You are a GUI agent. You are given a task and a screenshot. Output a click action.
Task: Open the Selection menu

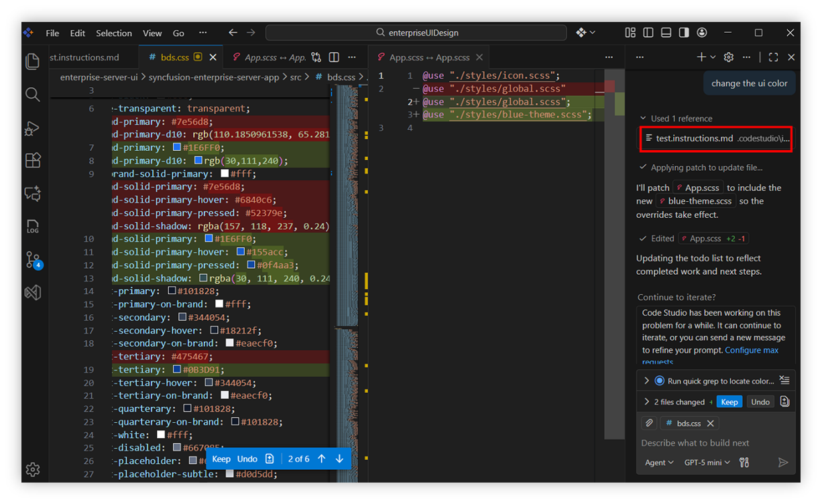pyautogui.click(x=113, y=33)
